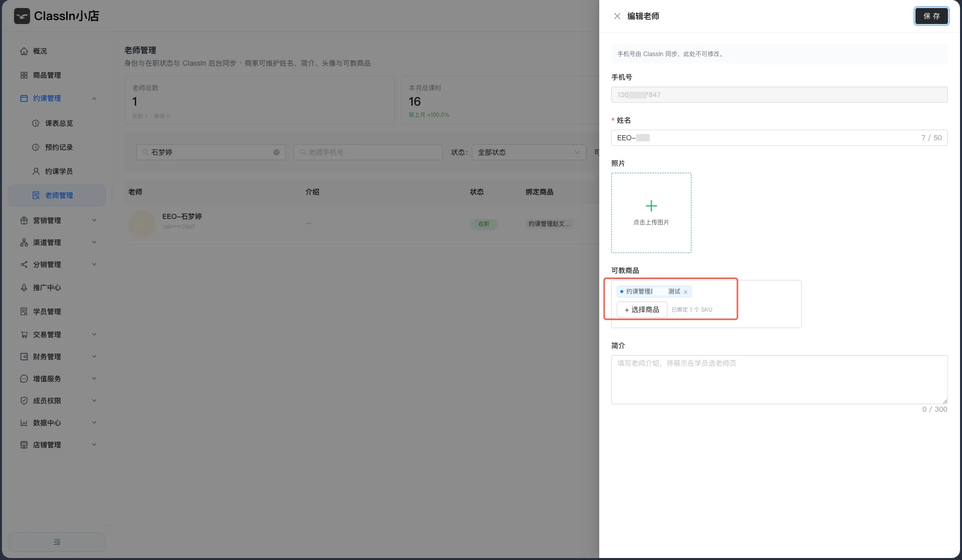Click teacher name EEO-石梦婷 in table
Image resolution: width=962 pixels, height=560 pixels.
pyautogui.click(x=182, y=216)
